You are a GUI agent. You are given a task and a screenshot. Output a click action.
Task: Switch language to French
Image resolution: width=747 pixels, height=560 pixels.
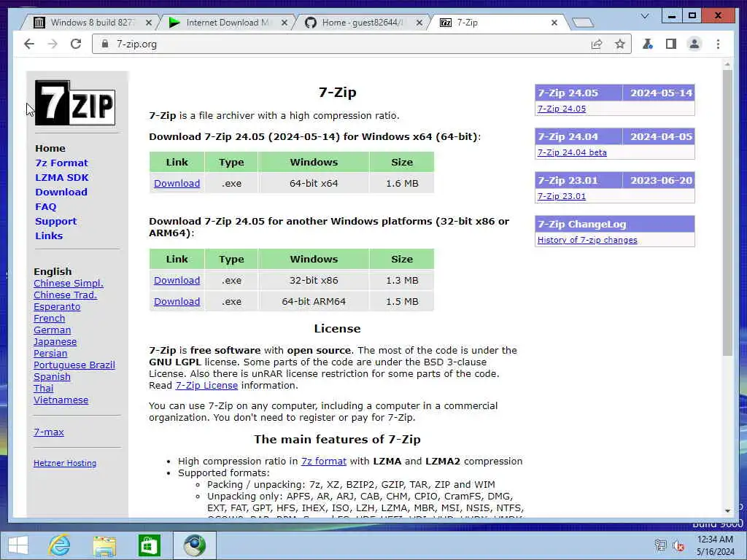49,319
